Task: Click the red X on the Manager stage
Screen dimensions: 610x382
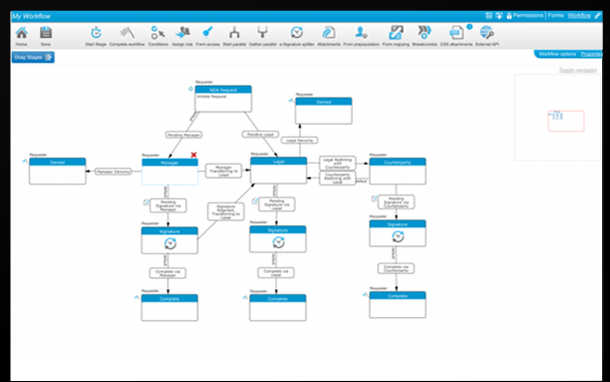Action: pos(194,155)
